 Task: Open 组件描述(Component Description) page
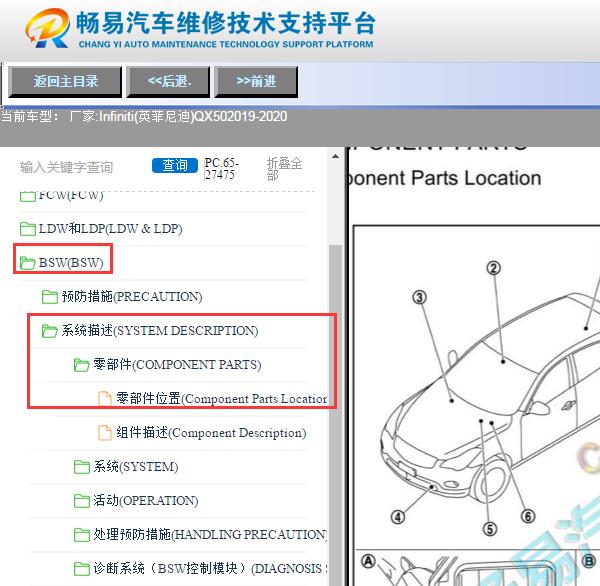(x=211, y=433)
